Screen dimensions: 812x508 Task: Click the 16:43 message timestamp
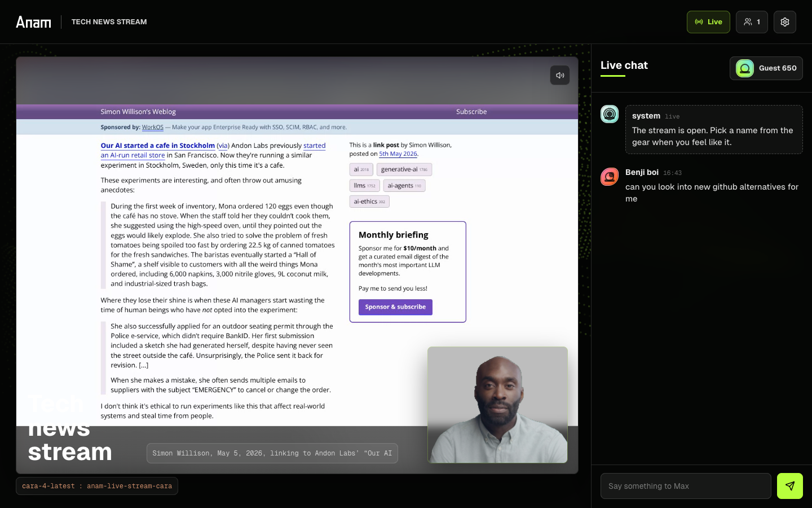point(672,173)
